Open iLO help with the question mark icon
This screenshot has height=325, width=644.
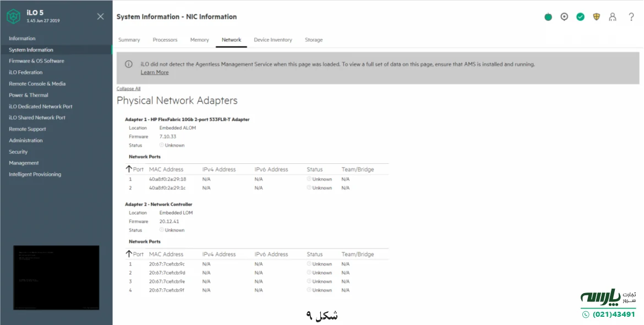point(631,16)
